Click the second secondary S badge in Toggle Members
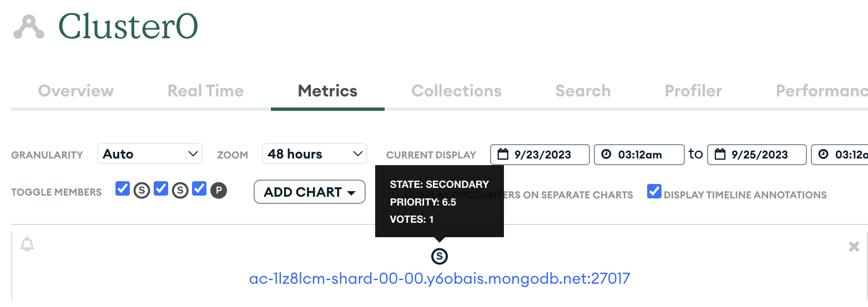Image resolution: width=868 pixels, height=307 pixels. pyautogui.click(x=180, y=191)
